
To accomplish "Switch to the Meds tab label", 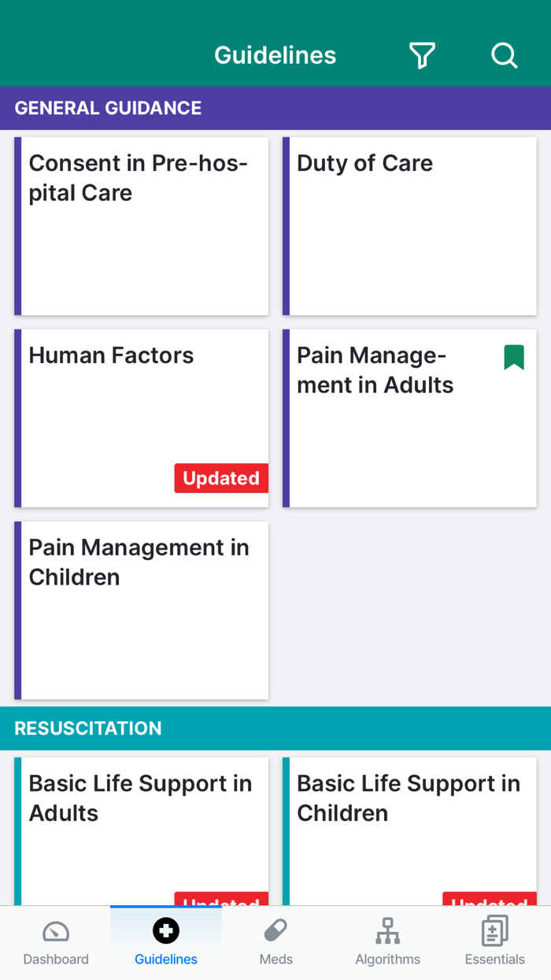I will coord(275,960).
